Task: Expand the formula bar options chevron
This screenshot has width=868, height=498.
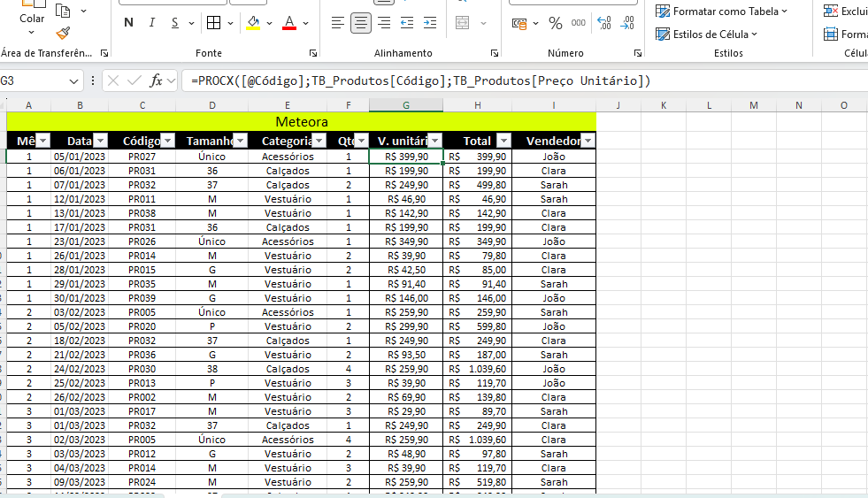Action: pos(171,81)
